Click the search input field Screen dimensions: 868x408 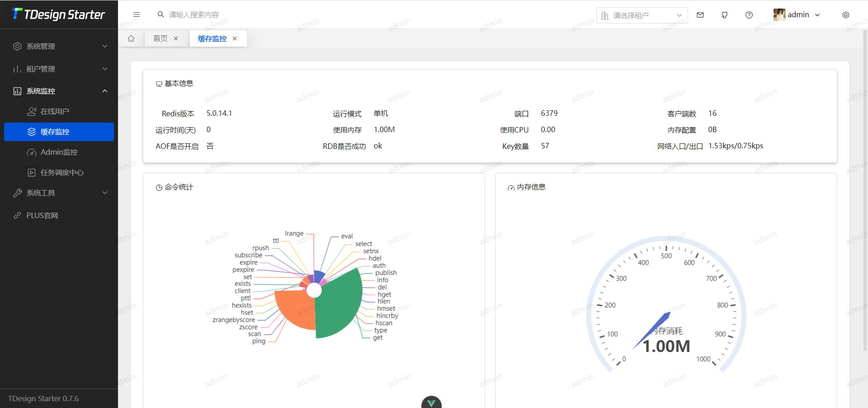[194, 14]
